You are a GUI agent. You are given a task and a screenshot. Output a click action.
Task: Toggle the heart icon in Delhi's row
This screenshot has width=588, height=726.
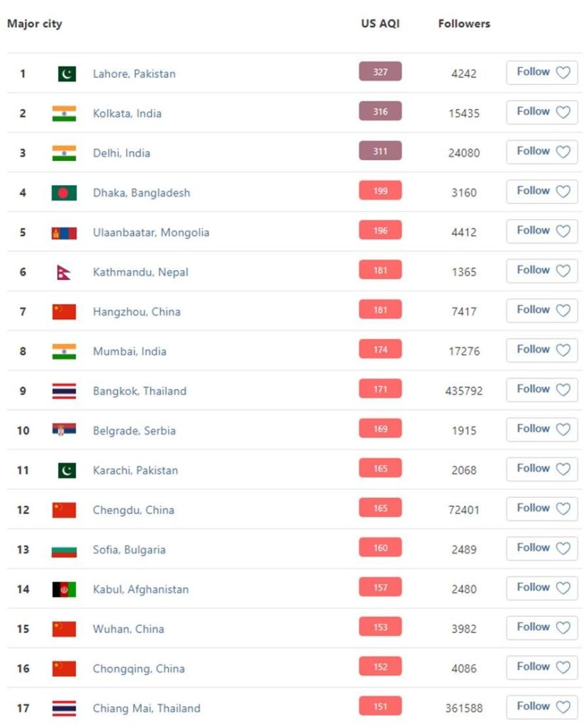point(563,152)
